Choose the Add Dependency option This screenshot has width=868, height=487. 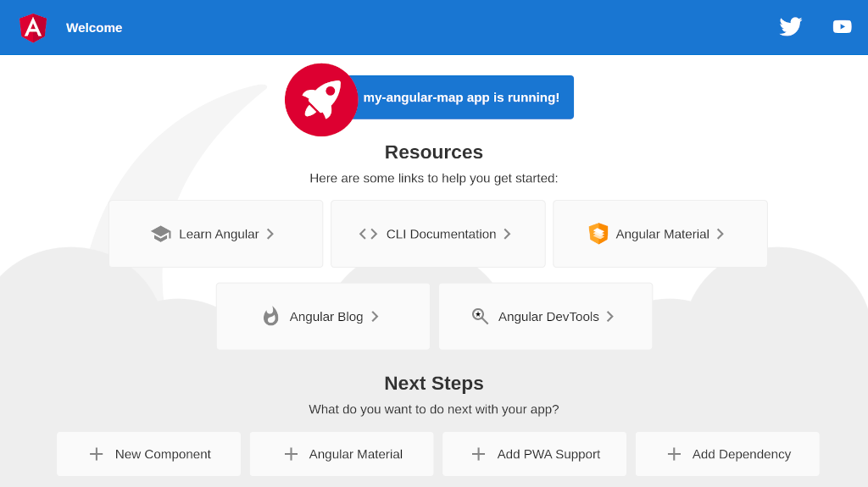[x=727, y=454]
